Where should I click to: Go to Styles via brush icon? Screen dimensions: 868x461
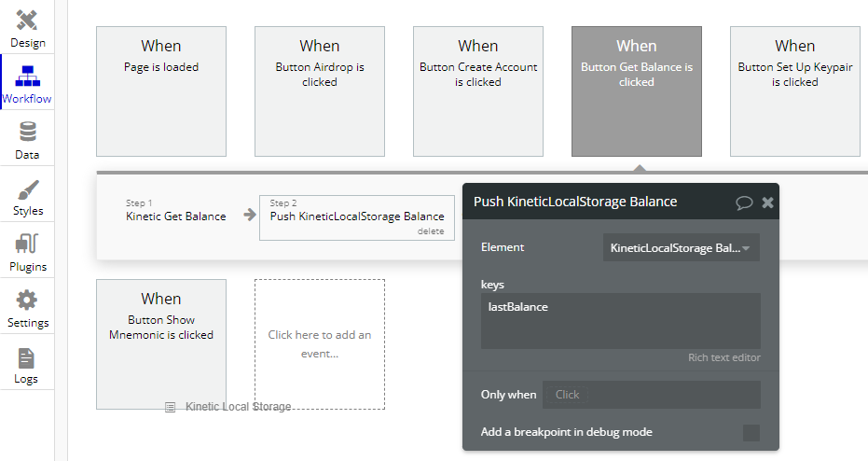tap(27, 189)
